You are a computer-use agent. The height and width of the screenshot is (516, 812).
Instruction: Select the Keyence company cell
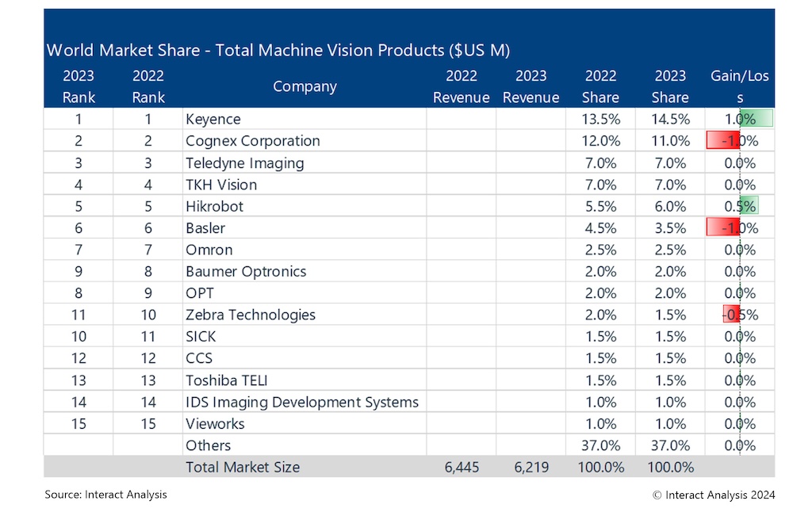(x=213, y=119)
